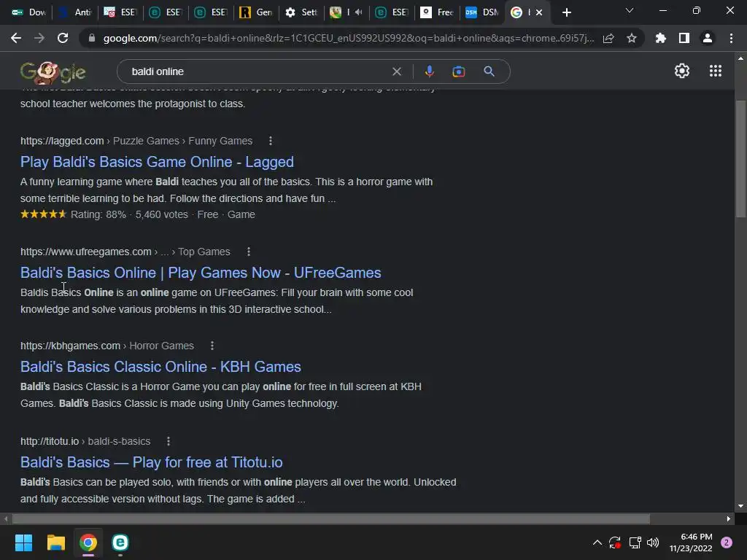747x560 pixels.
Task: Open the Windows Start menu
Action: [23, 542]
